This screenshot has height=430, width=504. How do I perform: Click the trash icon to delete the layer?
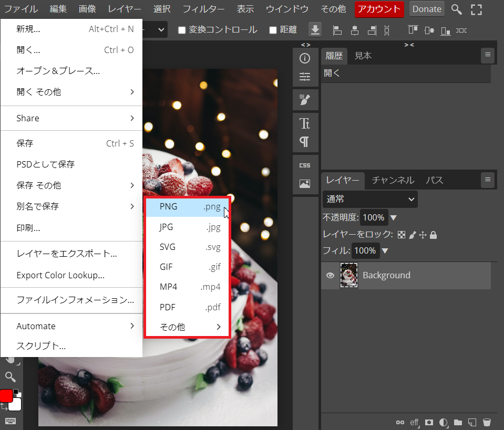(487, 422)
